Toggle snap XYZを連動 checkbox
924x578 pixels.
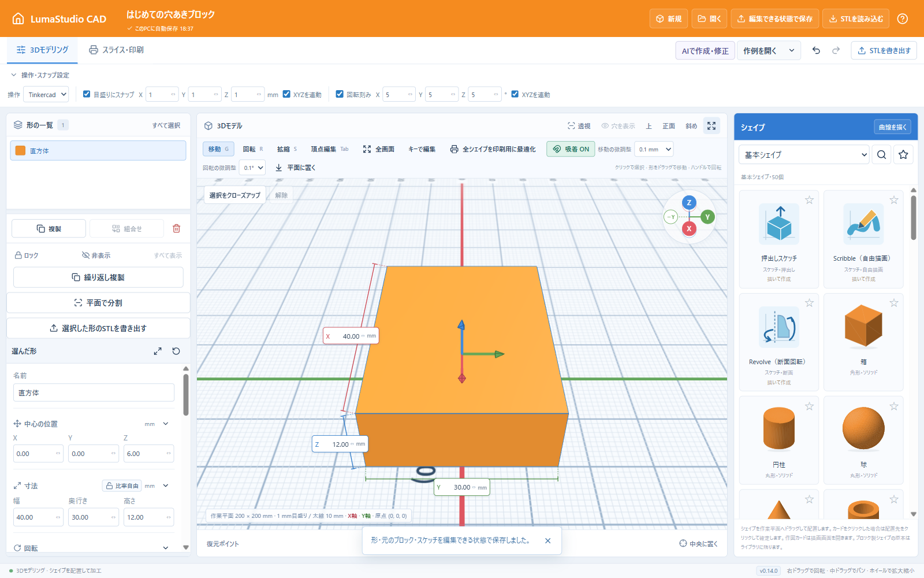[x=286, y=94]
